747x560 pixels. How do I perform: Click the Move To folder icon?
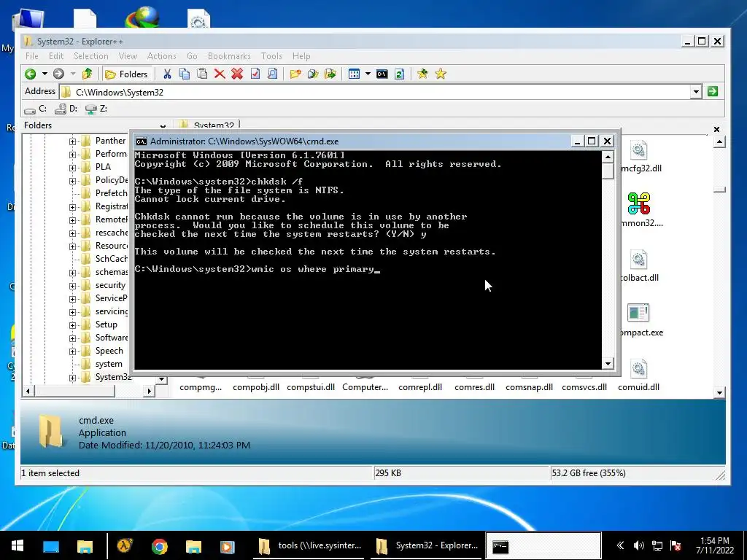(330, 74)
